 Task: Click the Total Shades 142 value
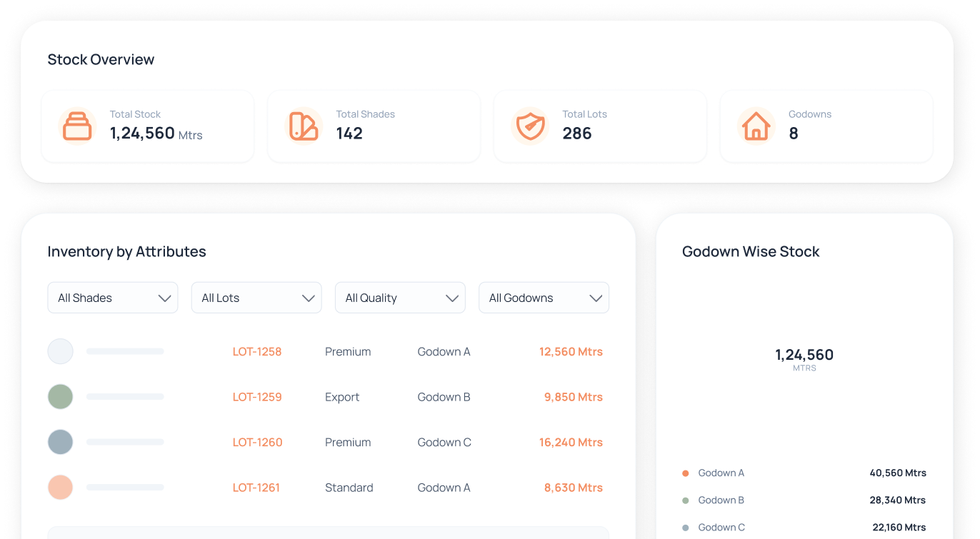pyautogui.click(x=349, y=134)
